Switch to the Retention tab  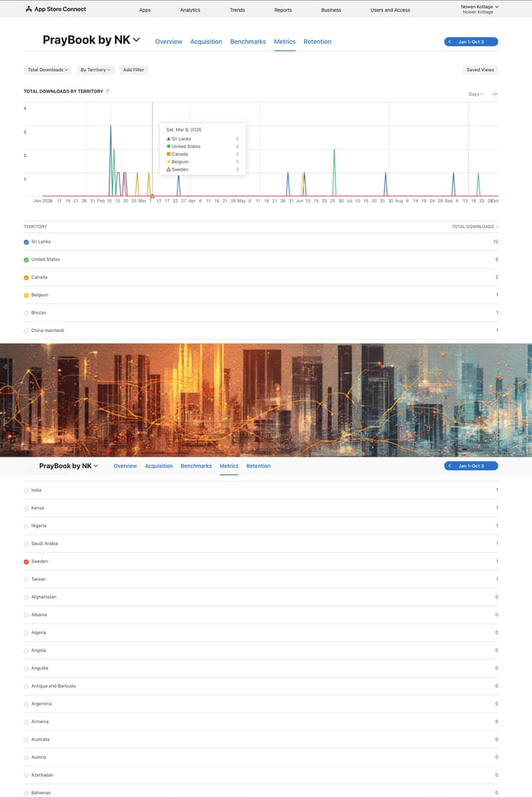(317, 42)
